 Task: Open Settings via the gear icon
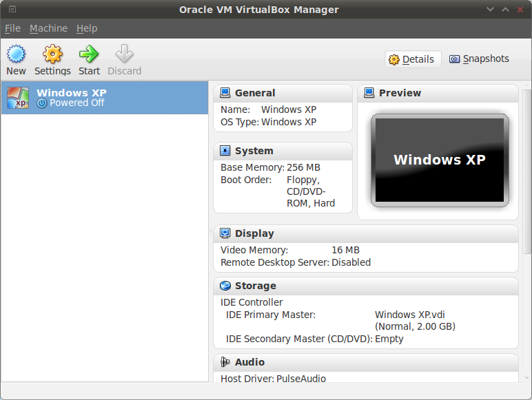coord(52,54)
